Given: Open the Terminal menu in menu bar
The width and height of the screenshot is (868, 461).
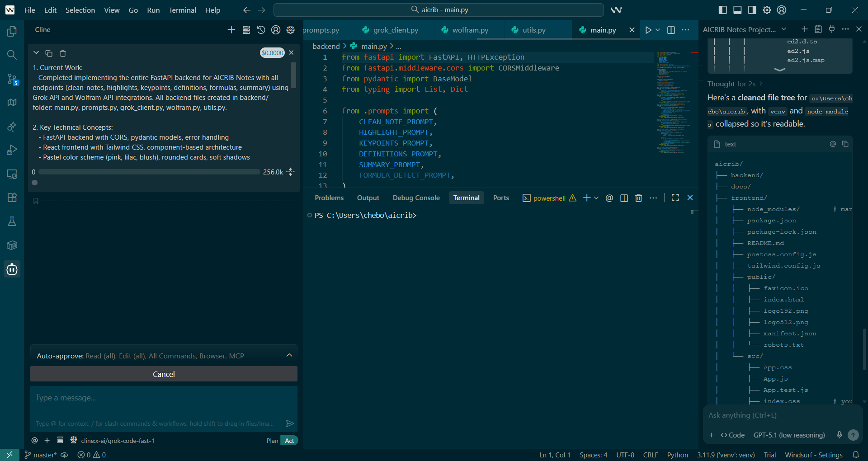Looking at the screenshot, I should pos(182,10).
